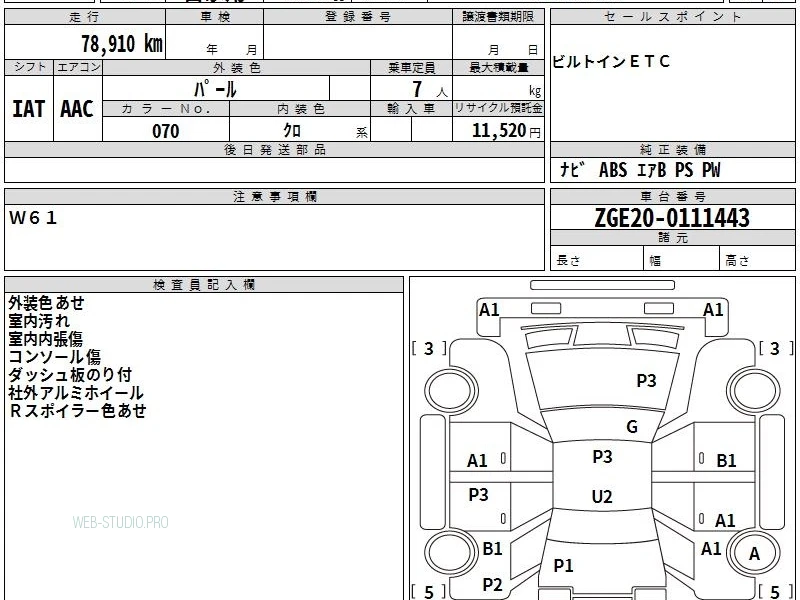The width and height of the screenshot is (800, 600).
Task: Select ABS in the equipment list
Action: tap(613, 170)
